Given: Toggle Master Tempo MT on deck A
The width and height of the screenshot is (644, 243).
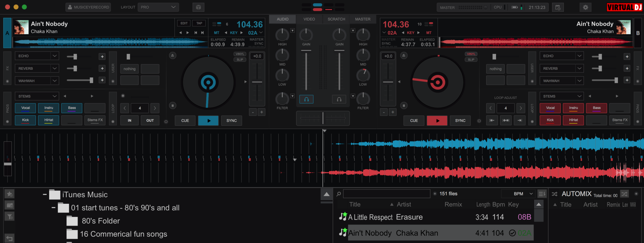Looking at the screenshot, I should click(x=217, y=33).
